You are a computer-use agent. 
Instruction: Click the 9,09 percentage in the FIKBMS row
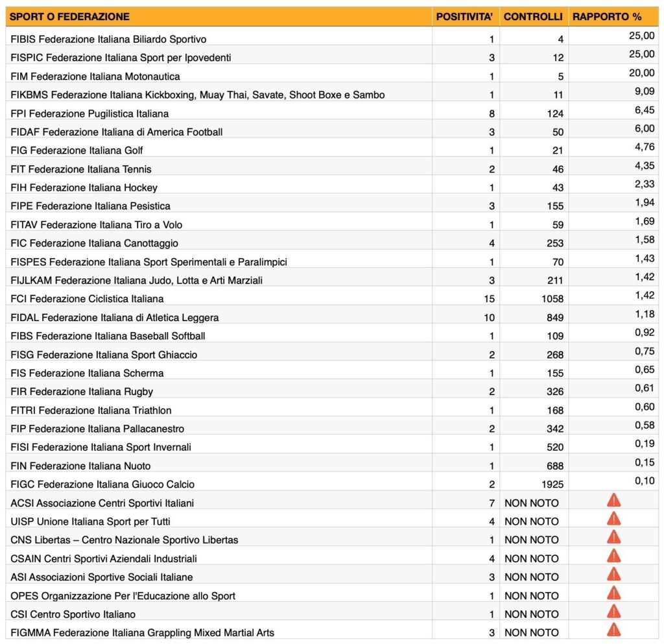[643, 91]
